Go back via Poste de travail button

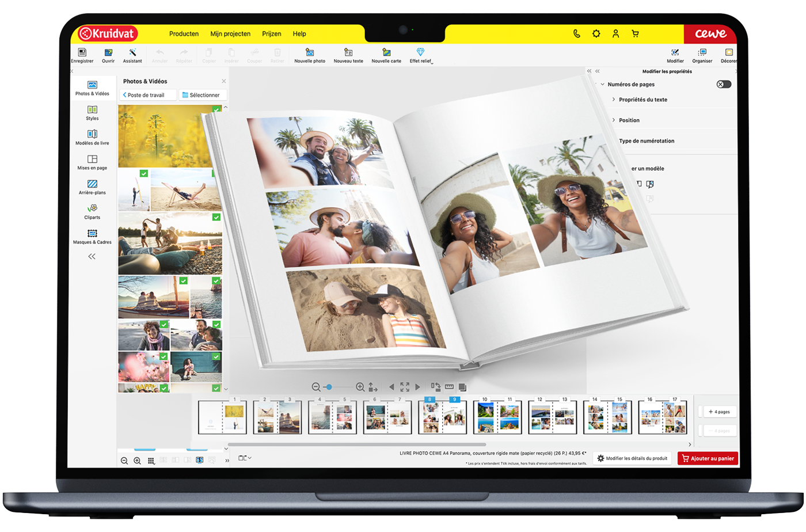[x=147, y=95]
